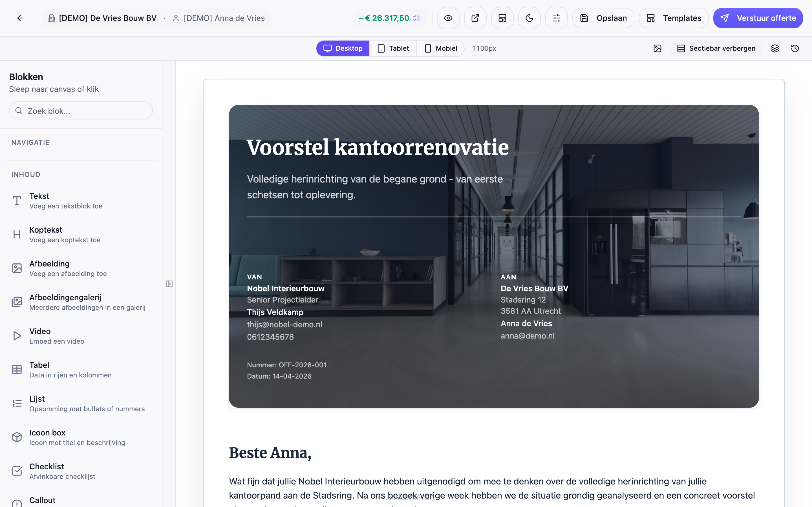This screenshot has height=507, width=812.
Task: Hide the sectiebar with Sectiebar verbergen
Action: (716, 48)
